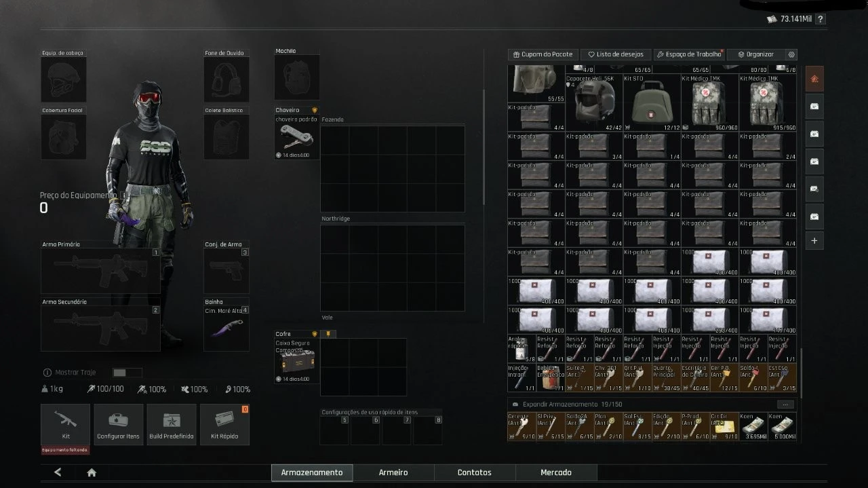Open Lista de desejos
Screen dimensions: 868x488
pos(616,54)
